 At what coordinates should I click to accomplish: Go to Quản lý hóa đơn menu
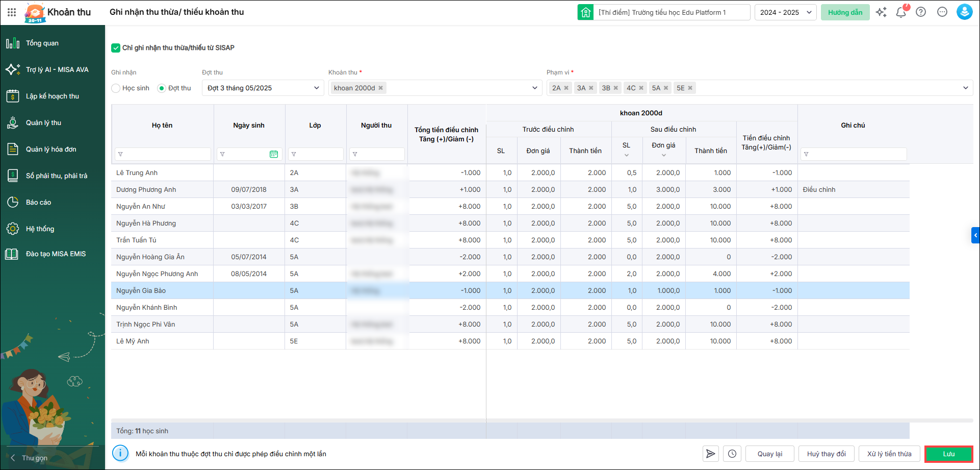pyautogui.click(x=51, y=150)
